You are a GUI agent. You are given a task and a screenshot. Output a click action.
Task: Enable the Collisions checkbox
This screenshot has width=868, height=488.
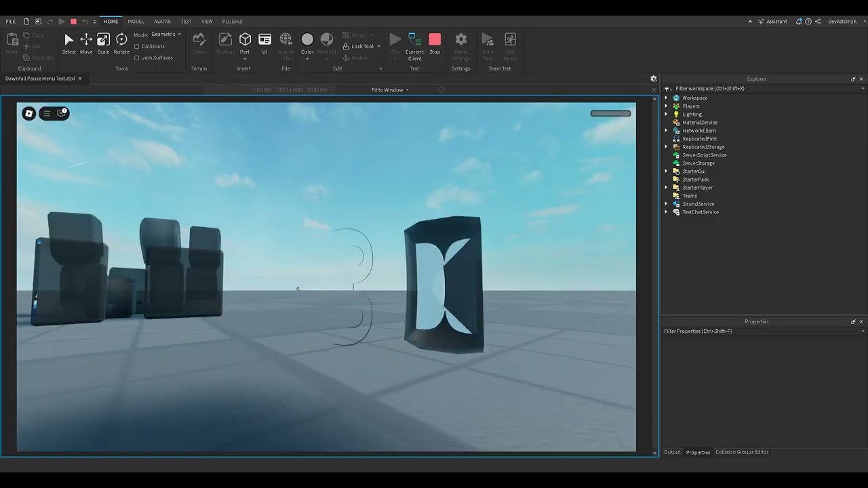[137, 47]
